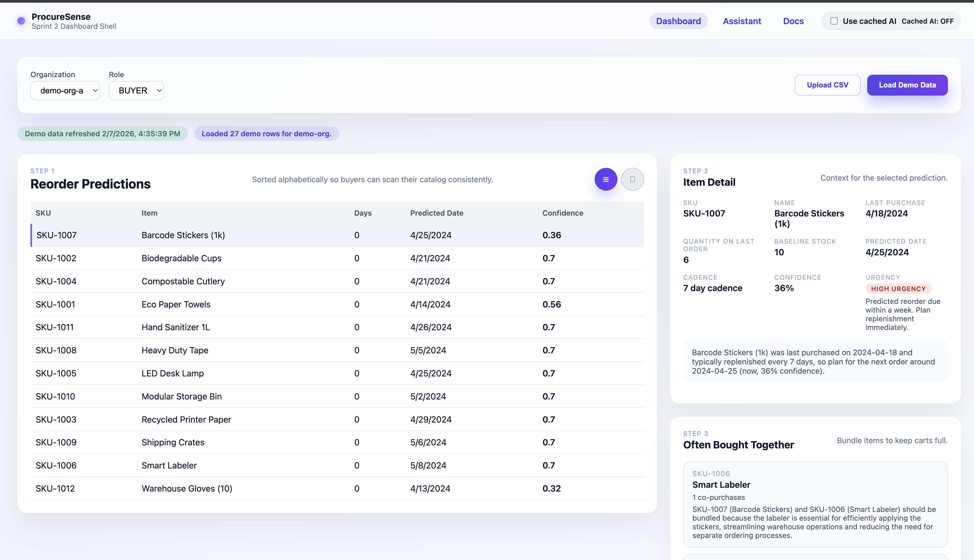Click the Upload CSV button
974x560 pixels.
[x=827, y=85]
